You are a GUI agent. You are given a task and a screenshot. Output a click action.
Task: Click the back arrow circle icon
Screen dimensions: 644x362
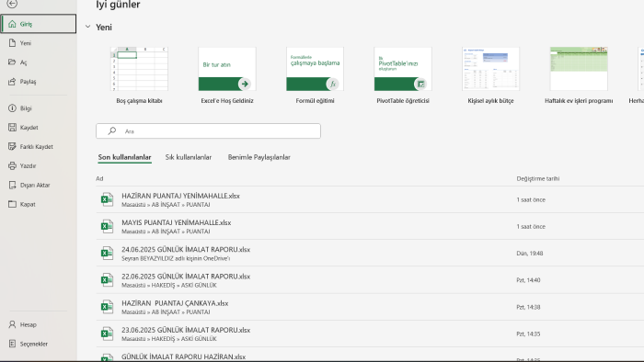12,4
